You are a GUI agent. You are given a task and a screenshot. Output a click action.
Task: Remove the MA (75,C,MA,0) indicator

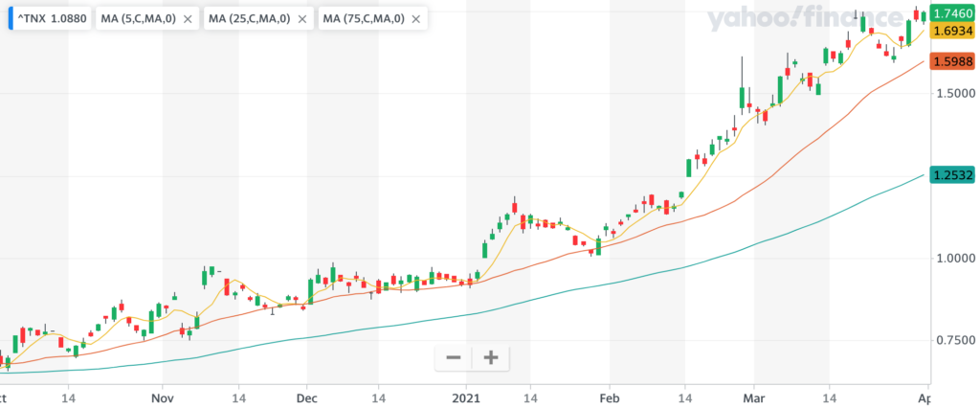tap(415, 19)
